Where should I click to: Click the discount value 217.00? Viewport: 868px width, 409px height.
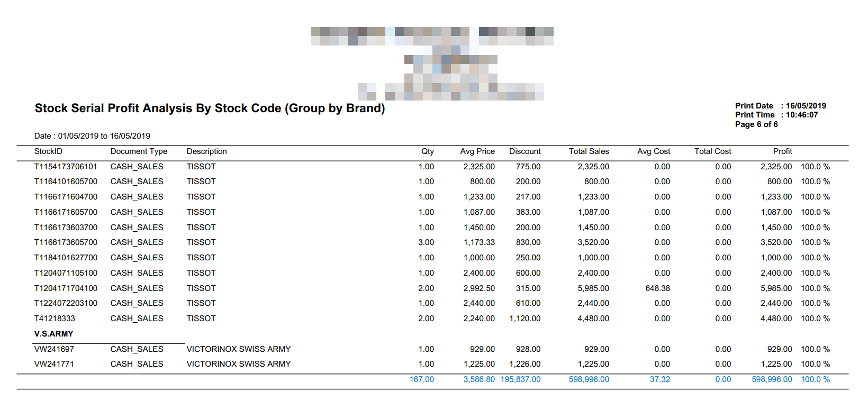pos(528,197)
